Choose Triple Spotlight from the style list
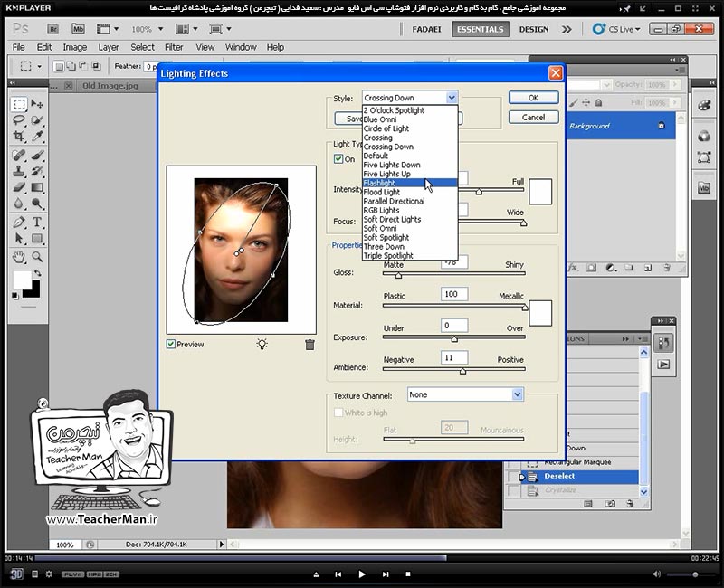 coord(410,255)
